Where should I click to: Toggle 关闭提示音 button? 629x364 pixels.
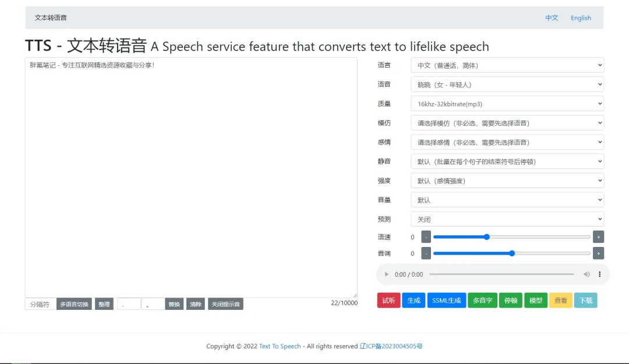click(x=225, y=304)
